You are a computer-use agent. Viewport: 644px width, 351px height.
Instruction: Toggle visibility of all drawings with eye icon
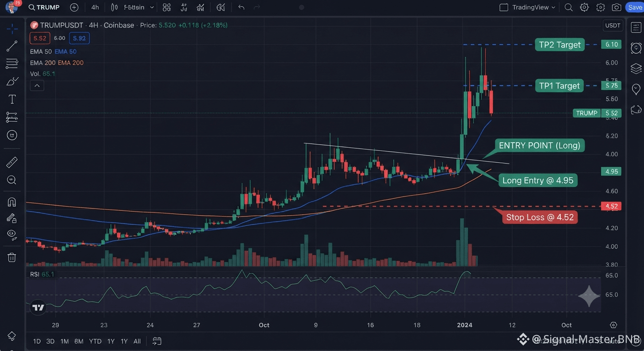coord(12,234)
